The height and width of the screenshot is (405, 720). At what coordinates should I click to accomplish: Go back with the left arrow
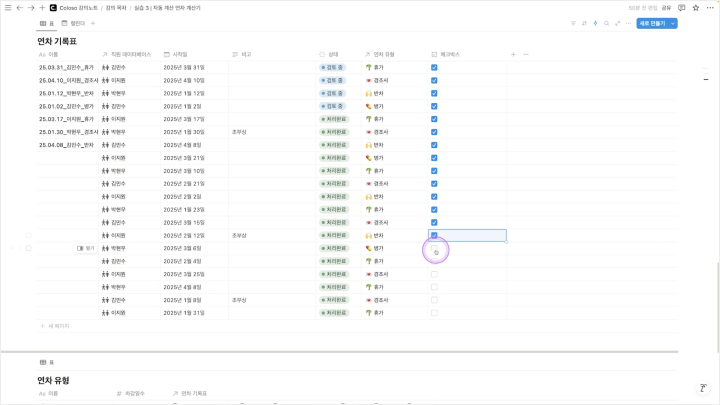(20, 8)
